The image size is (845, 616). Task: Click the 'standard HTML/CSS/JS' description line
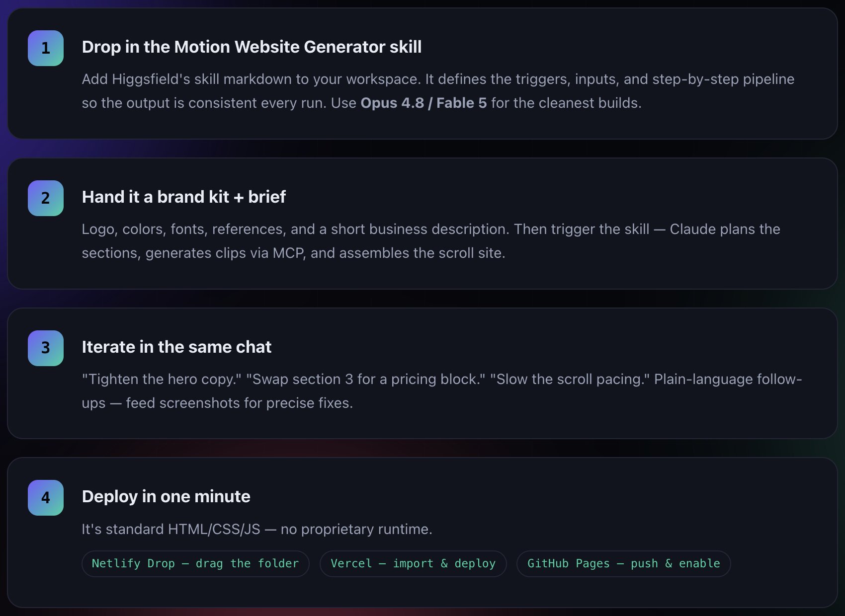click(257, 529)
